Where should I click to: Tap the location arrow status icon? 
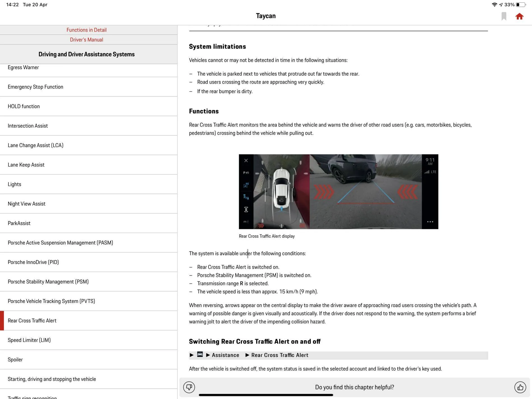(501, 4)
